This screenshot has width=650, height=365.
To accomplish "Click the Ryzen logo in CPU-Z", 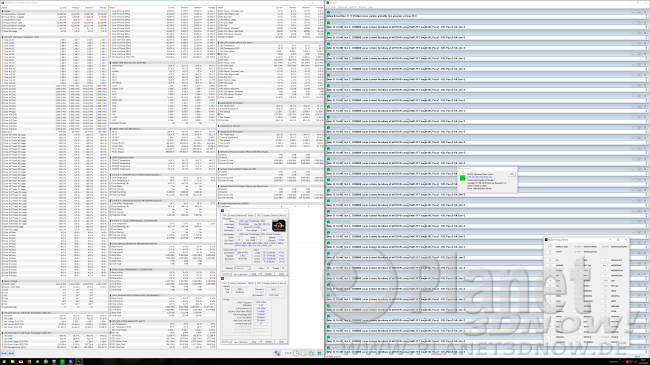I will click(x=279, y=226).
